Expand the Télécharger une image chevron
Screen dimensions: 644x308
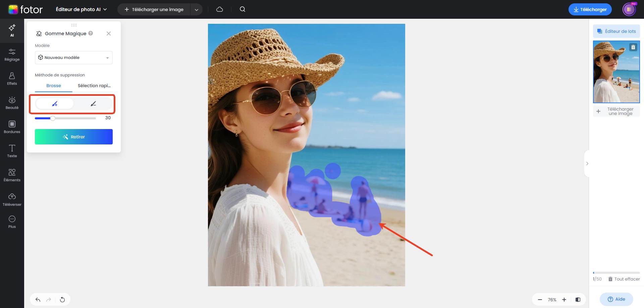(x=196, y=9)
